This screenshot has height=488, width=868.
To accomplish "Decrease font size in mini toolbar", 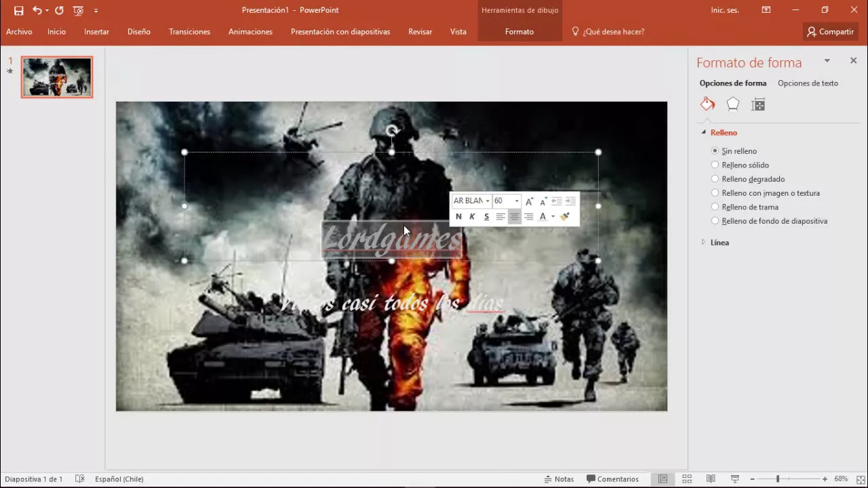I will click(x=543, y=201).
